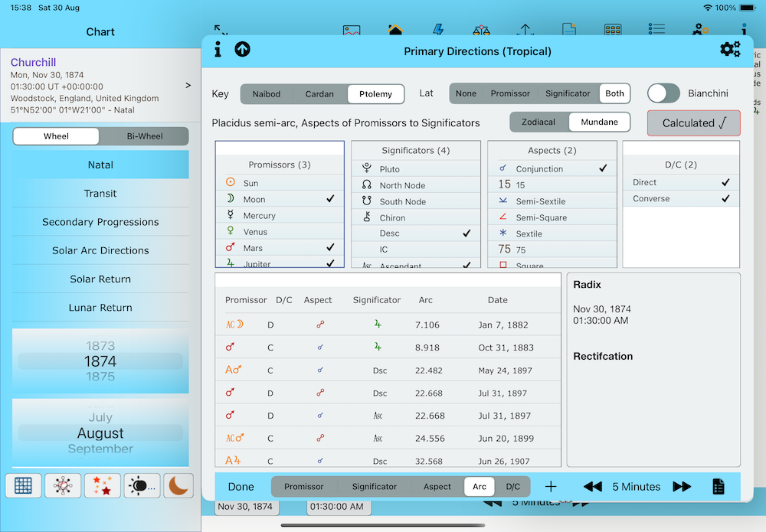This screenshot has width=766, height=532.
Task: Click the report document icon
Action: [719, 487]
